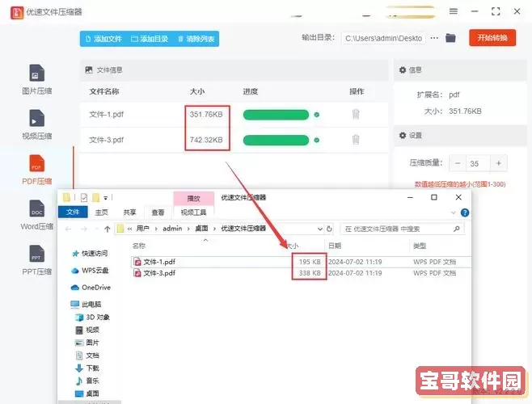Open the 图片压缩 image compression tool
The width and height of the screenshot is (532, 404).
click(x=36, y=80)
